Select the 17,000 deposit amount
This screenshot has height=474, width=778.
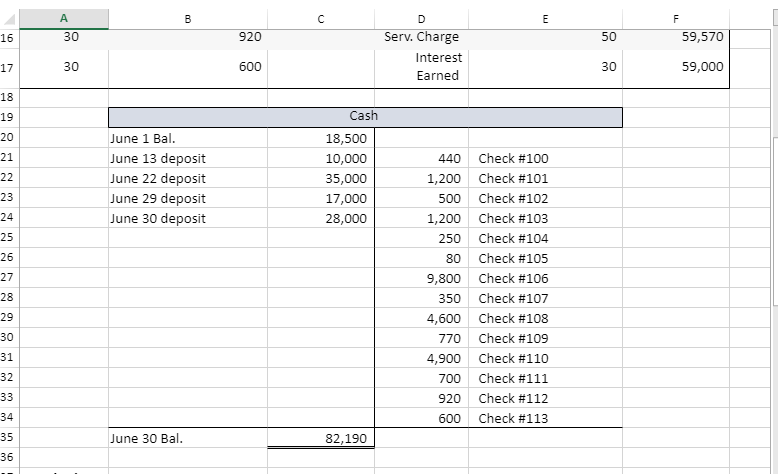pyautogui.click(x=321, y=198)
